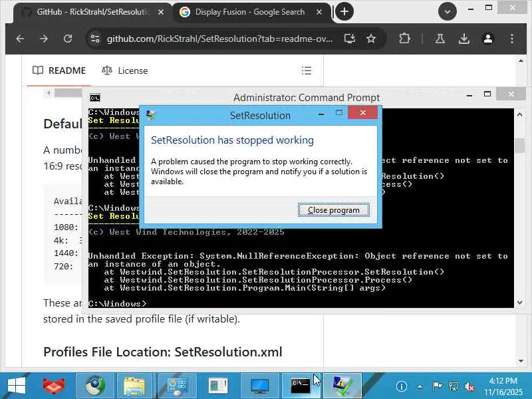
Task: Click the blue info tray icon
Action: tap(402, 386)
